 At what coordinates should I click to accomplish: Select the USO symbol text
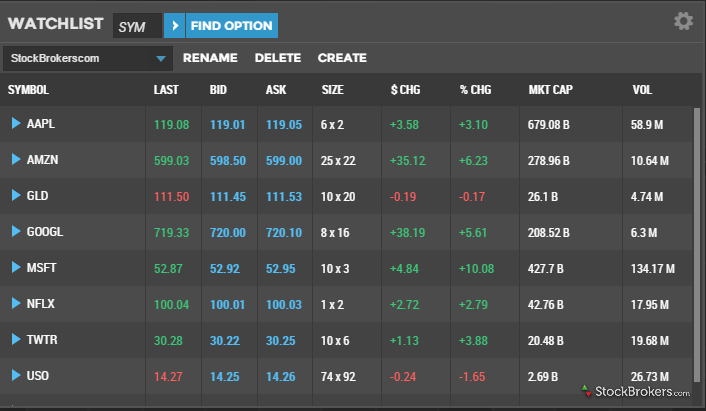click(x=38, y=376)
